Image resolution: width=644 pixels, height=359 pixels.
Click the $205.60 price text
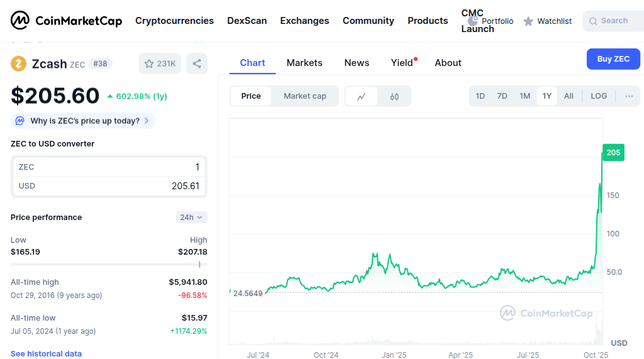coord(55,96)
